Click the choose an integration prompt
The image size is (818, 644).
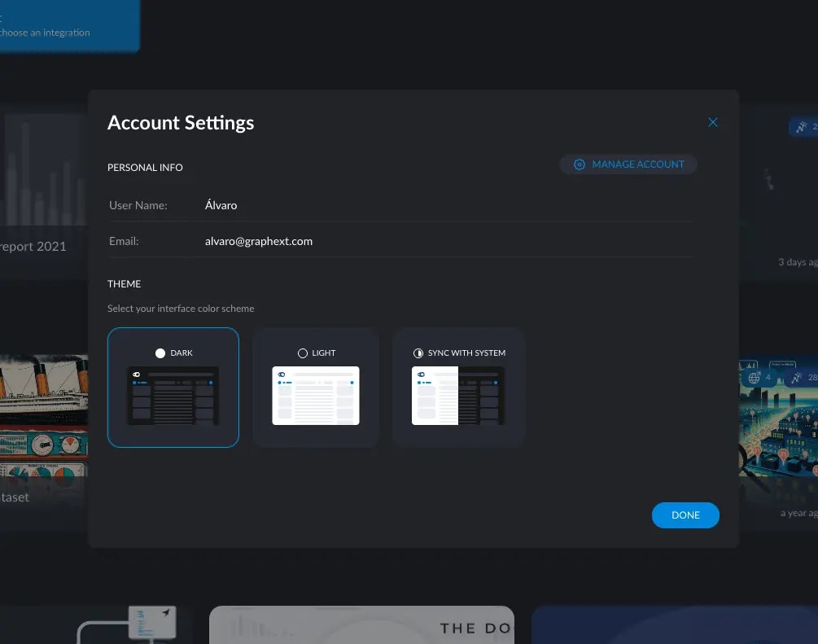45,33
